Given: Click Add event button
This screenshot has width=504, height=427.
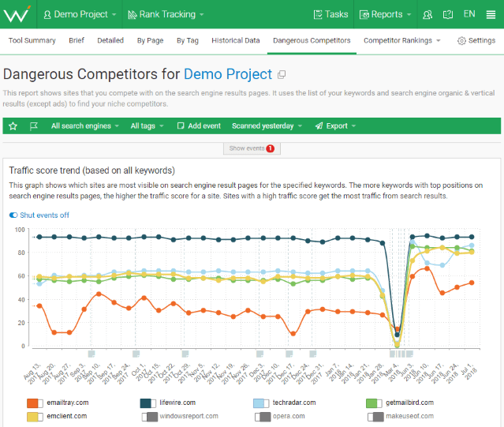Looking at the screenshot, I should 199,126.
